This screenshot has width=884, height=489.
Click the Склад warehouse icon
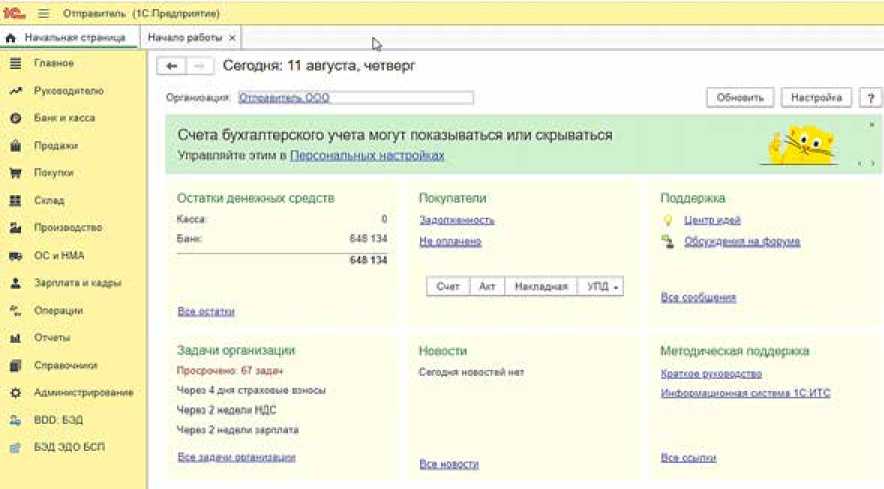coord(16,200)
